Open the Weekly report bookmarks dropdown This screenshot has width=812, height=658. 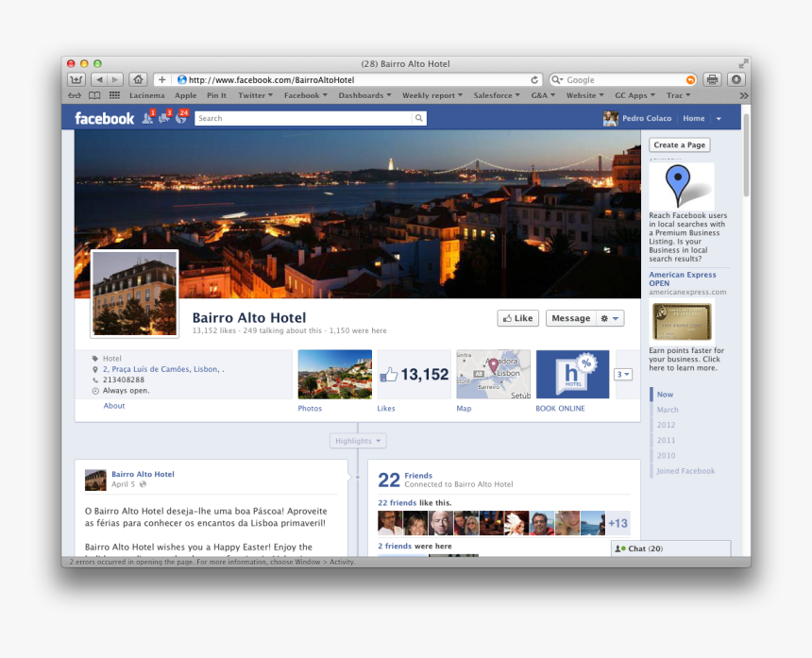(x=432, y=95)
